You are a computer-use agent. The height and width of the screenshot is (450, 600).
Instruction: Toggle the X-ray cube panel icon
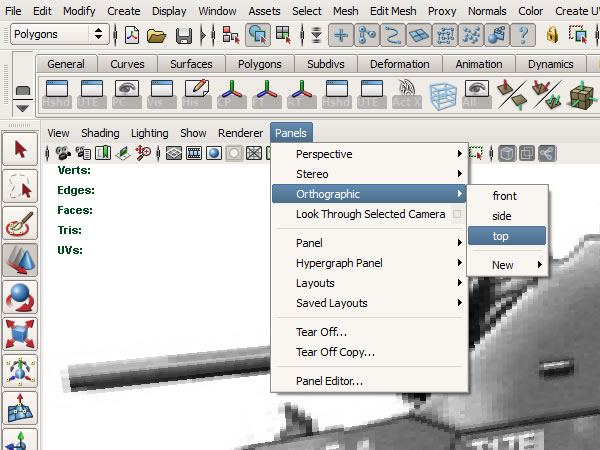[x=507, y=154]
